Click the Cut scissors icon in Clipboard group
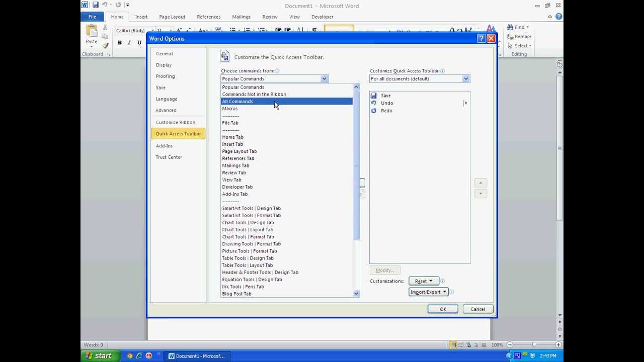The height and width of the screenshot is (362, 644). click(105, 28)
